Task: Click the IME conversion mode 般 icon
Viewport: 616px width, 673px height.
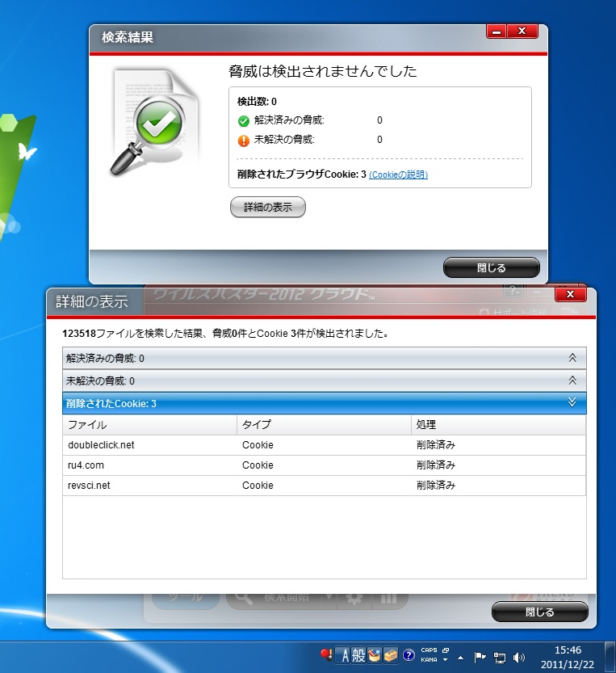Action: point(358,655)
